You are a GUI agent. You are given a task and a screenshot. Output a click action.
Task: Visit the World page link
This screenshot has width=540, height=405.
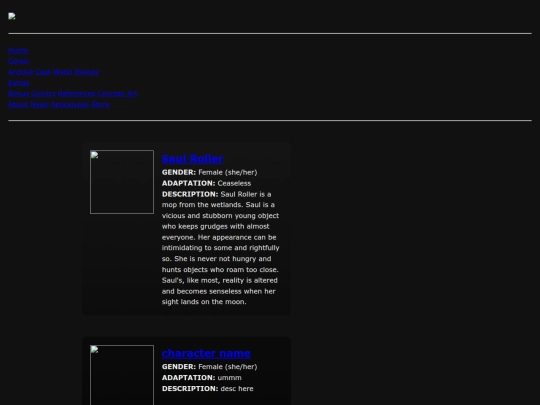[x=62, y=72]
